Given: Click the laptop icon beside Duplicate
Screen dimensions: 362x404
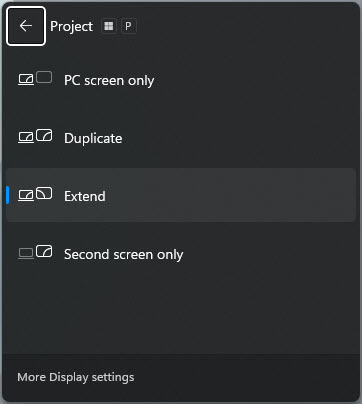Looking at the screenshot, I should click(26, 137).
